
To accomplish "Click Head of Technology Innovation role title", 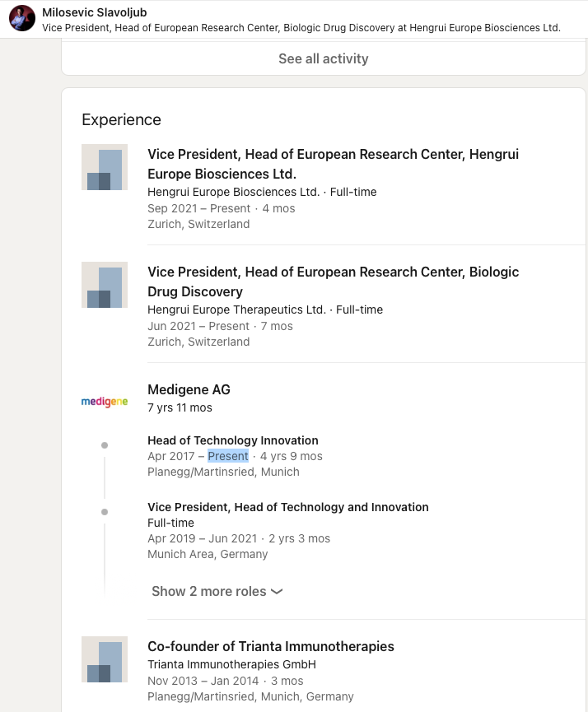I will (x=233, y=440).
